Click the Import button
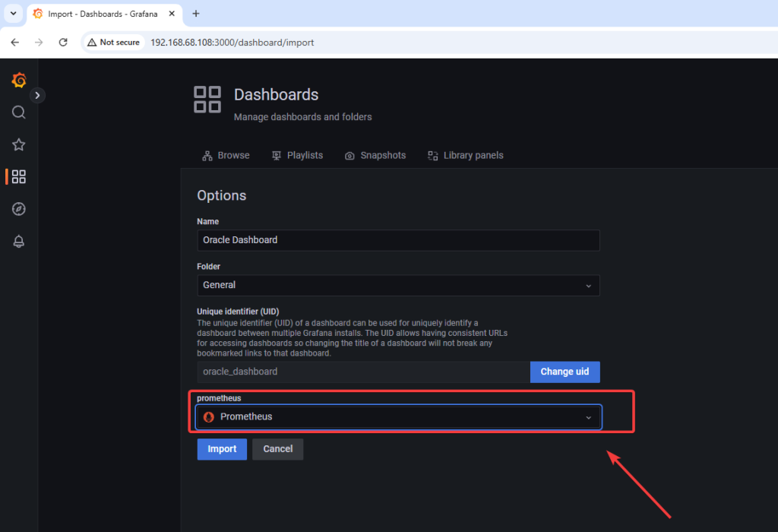This screenshot has height=532, width=778. [x=222, y=449]
